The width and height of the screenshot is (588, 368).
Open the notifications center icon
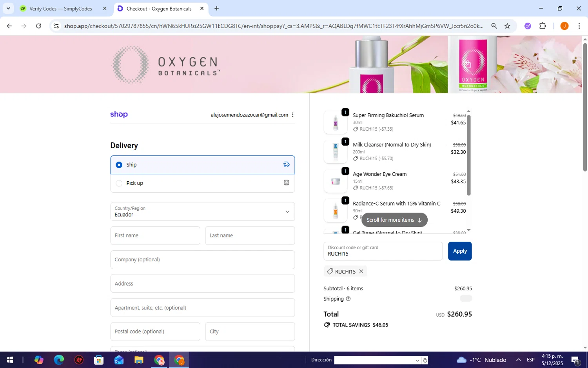click(575, 360)
